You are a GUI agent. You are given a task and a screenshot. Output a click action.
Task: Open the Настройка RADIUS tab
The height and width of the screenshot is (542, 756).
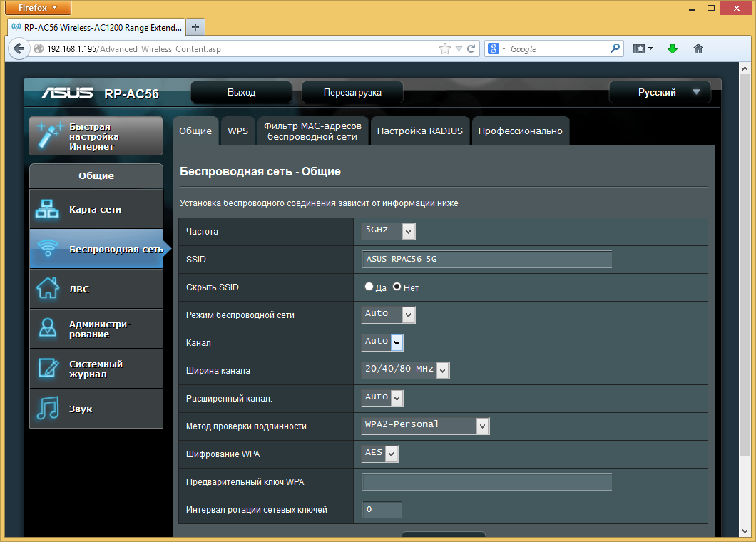(x=419, y=131)
